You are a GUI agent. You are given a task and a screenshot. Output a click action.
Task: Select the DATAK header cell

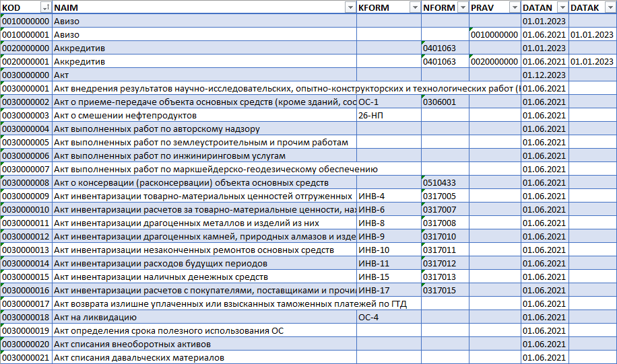pos(593,7)
